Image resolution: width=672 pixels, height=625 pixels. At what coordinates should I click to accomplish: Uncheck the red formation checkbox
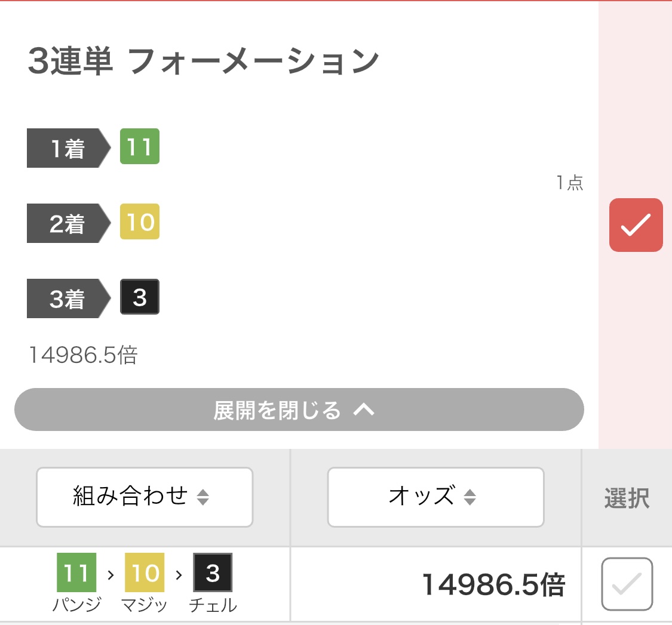coord(636,225)
